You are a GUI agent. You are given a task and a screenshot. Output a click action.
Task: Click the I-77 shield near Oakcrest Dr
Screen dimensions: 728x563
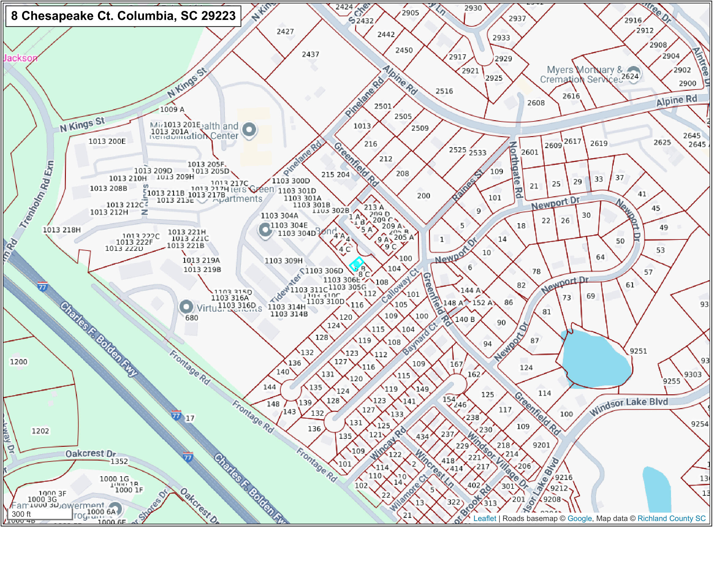[x=188, y=457]
